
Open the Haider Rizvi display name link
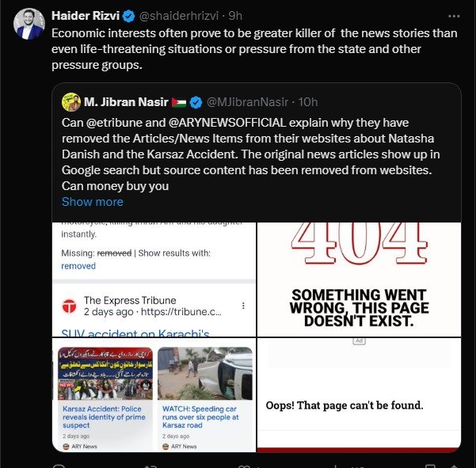(85, 15)
